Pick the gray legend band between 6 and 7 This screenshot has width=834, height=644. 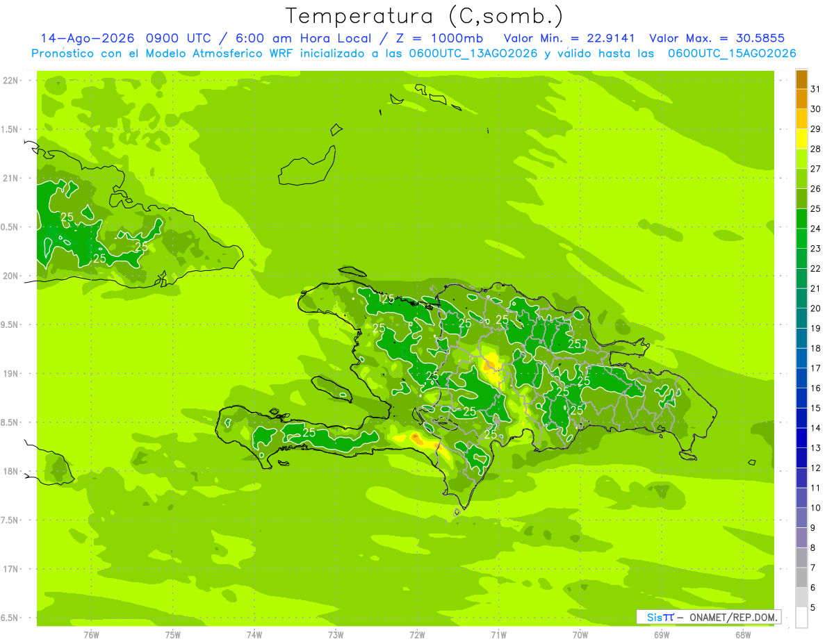click(x=801, y=578)
